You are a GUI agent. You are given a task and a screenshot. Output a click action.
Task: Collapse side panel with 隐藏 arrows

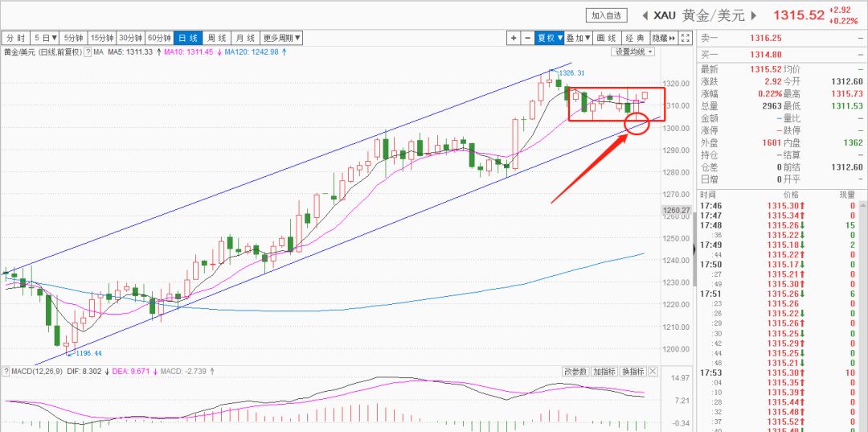click(663, 39)
